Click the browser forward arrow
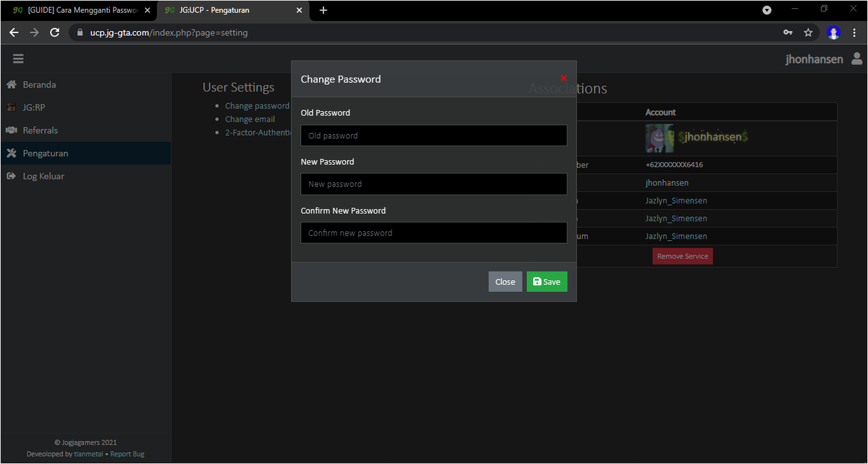Image resolution: width=868 pixels, height=464 pixels. click(x=34, y=33)
